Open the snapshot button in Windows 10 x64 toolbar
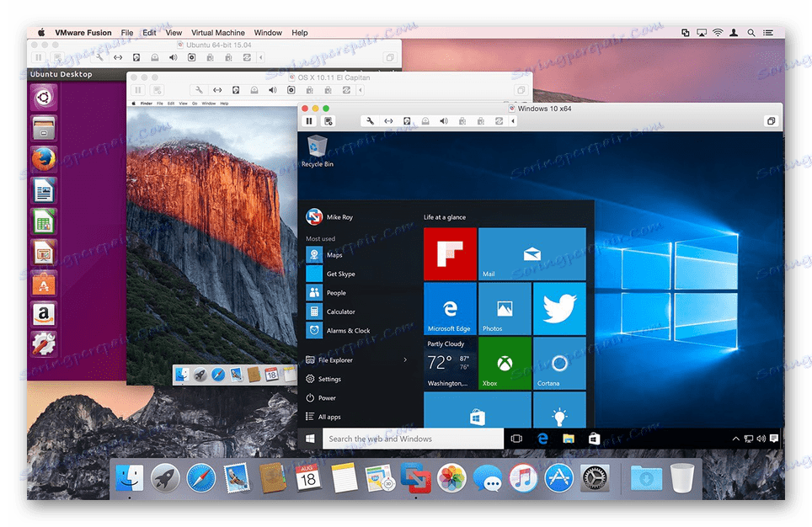 point(329,121)
